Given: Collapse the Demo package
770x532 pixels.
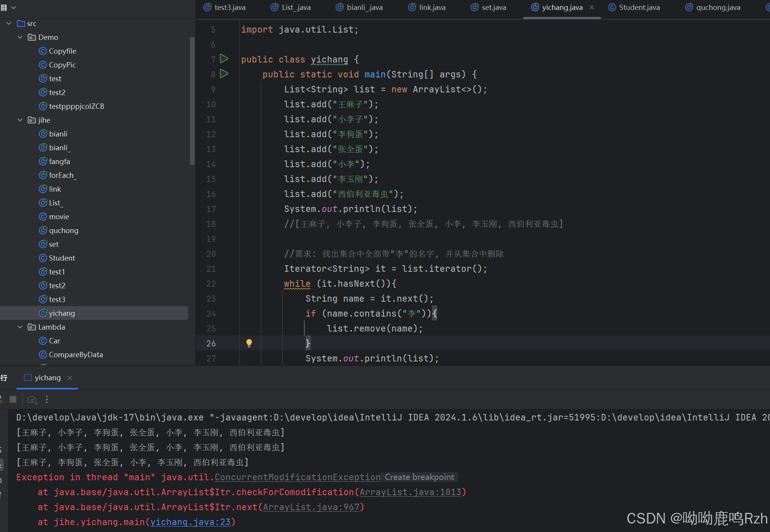Looking at the screenshot, I should [20, 38].
